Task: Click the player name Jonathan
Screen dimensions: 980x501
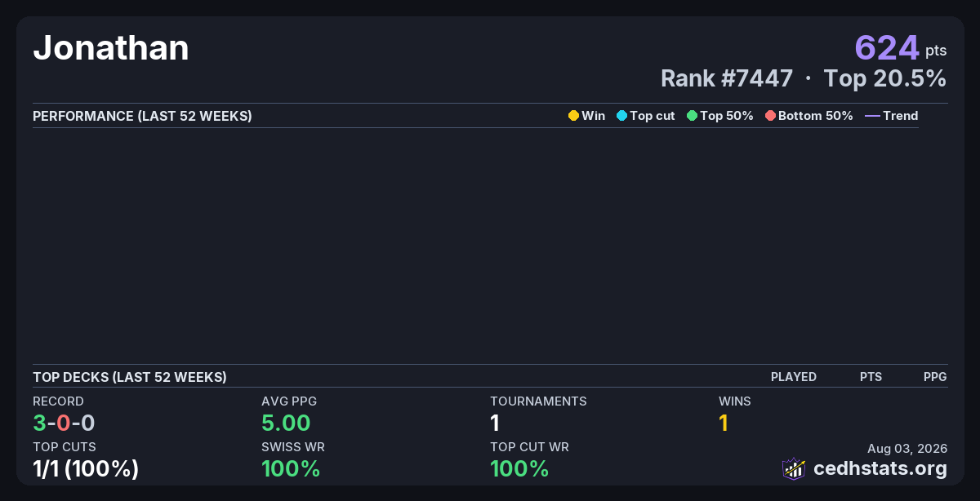Action: click(x=111, y=48)
